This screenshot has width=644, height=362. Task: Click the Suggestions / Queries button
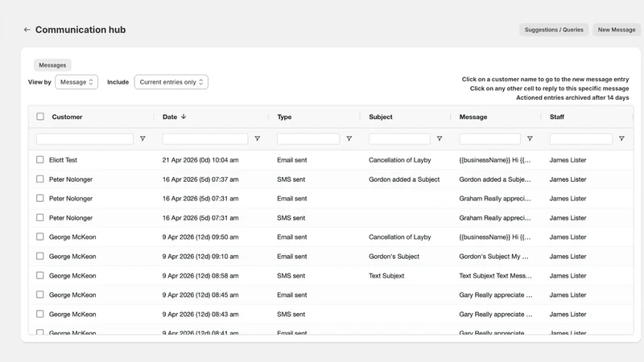tap(554, 30)
